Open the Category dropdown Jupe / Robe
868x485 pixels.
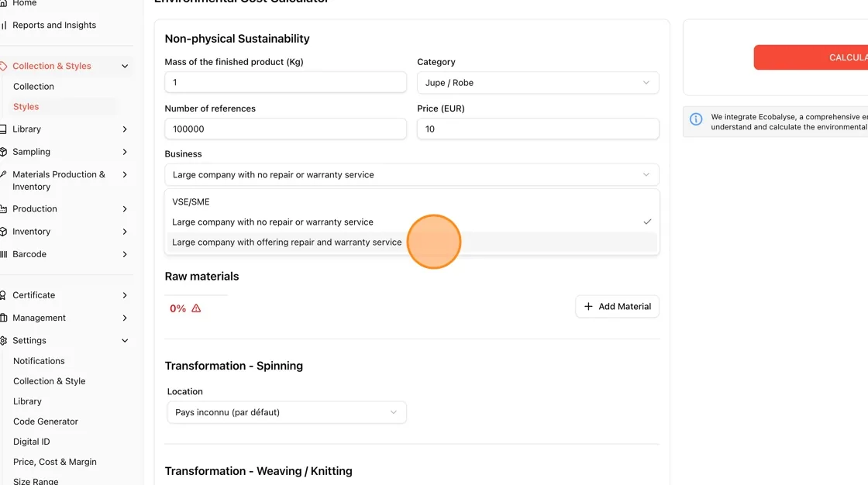[538, 82]
